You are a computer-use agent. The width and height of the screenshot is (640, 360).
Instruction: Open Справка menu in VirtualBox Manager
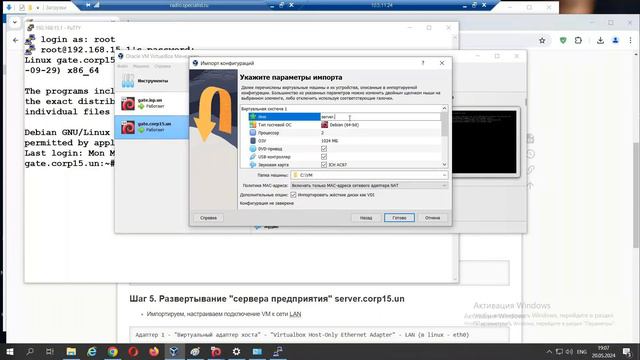[x=162, y=66]
